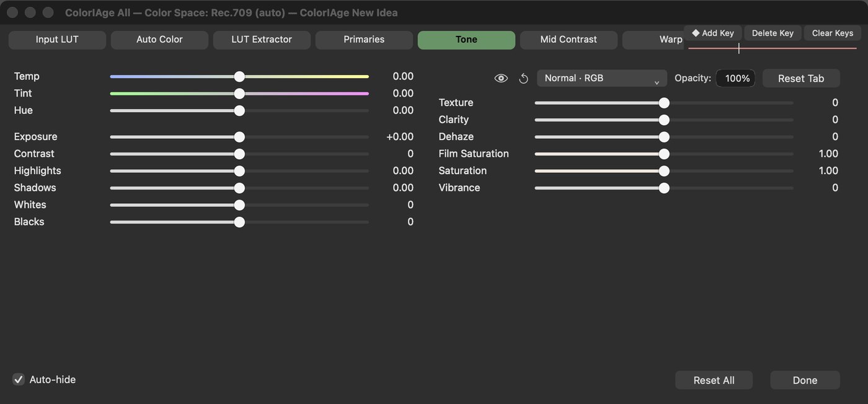Click the Hue slider handle
Viewport: 868px width, 404px height.
239,111
